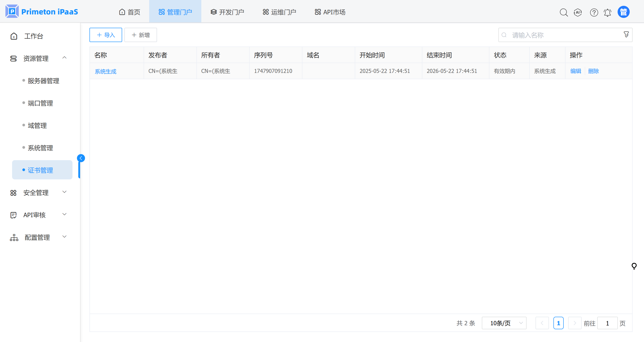644x342 pixels.
Task: Switch to the 运维门户 tab
Action: coord(279,12)
